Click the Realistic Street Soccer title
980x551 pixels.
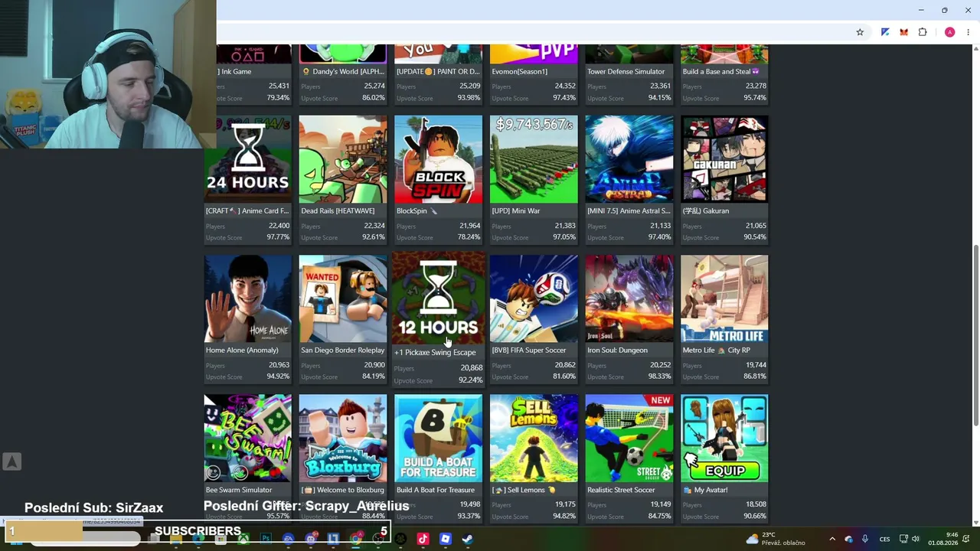(x=621, y=490)
